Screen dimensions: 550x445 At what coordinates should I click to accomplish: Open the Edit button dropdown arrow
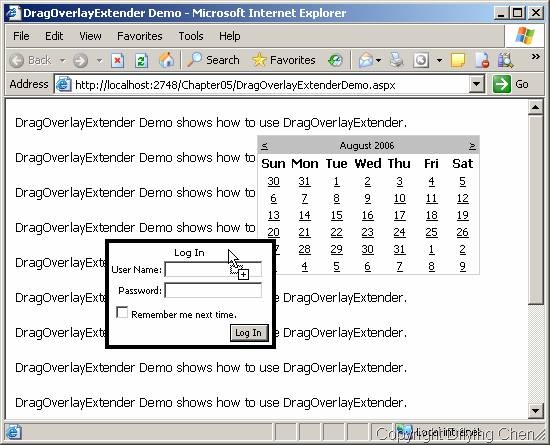[x=439, y=61]
